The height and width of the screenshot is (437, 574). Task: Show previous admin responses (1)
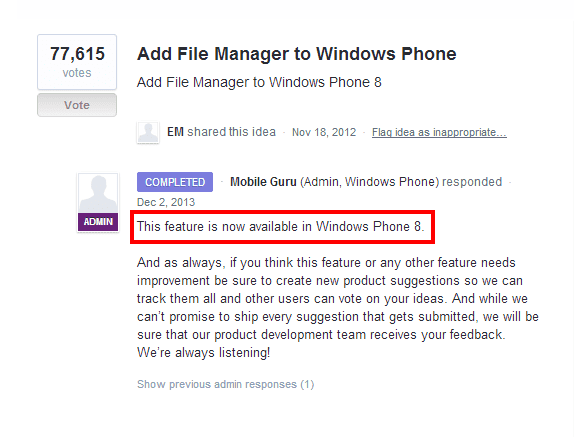coord(226,384)
